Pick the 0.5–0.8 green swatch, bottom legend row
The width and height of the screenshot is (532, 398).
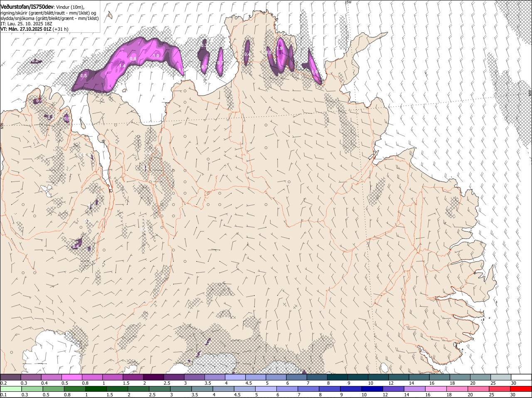(53, 389)
